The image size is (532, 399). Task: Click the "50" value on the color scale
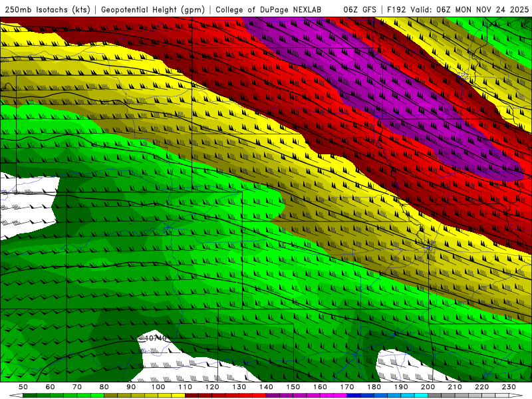[x=23, y=387]
